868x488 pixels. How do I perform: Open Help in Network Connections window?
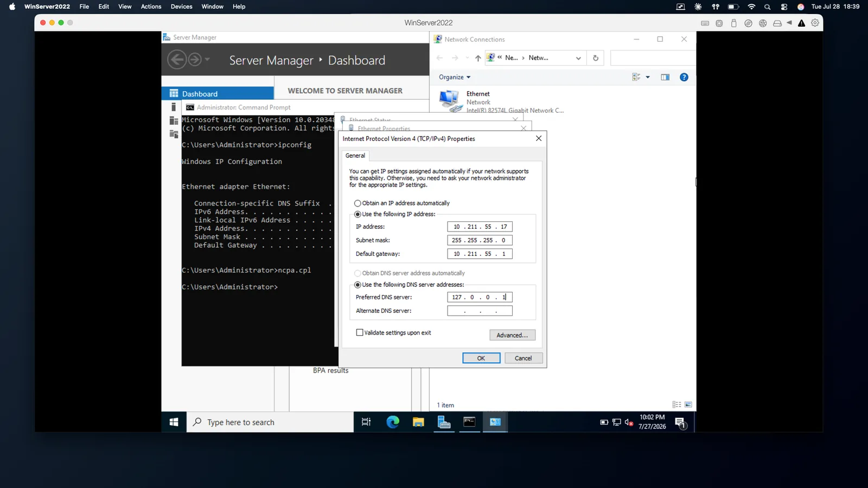click(684, 77)
